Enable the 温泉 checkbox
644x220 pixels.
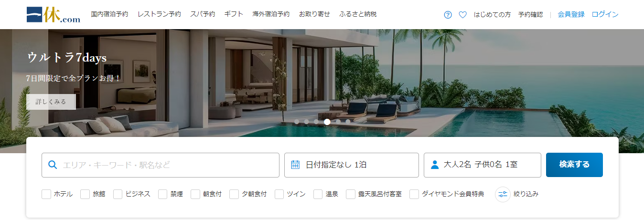tap(318, 194)
